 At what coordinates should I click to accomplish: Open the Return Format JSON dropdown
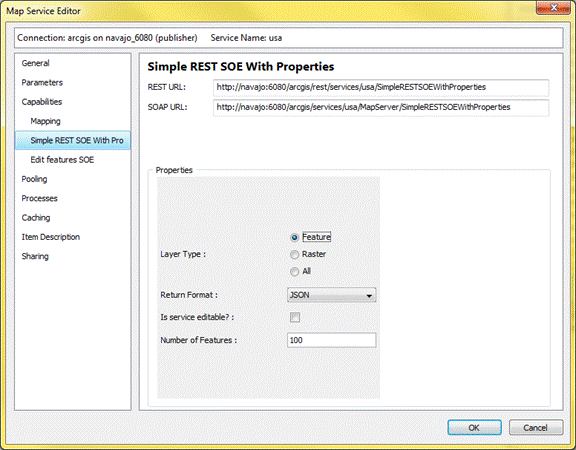(x=331, y=295)
